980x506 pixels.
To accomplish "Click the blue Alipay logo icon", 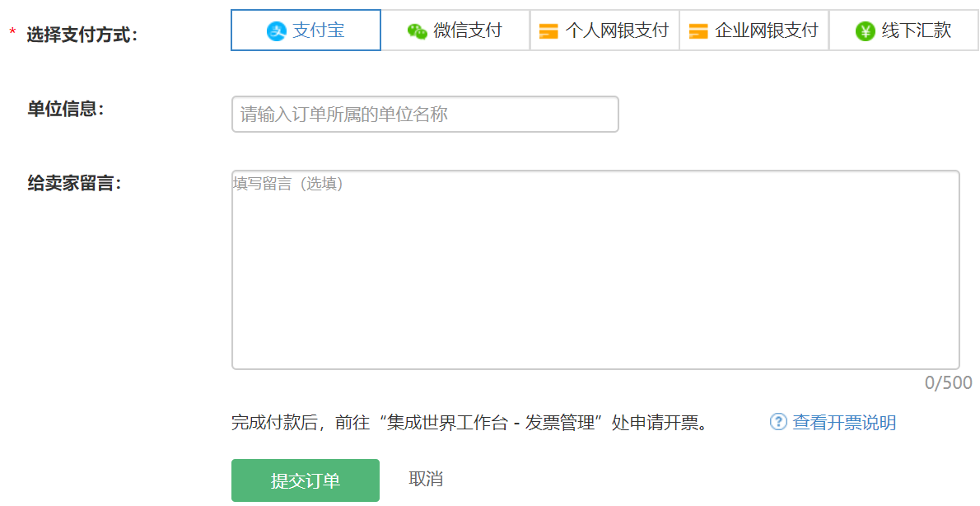I will coord(276,30).
